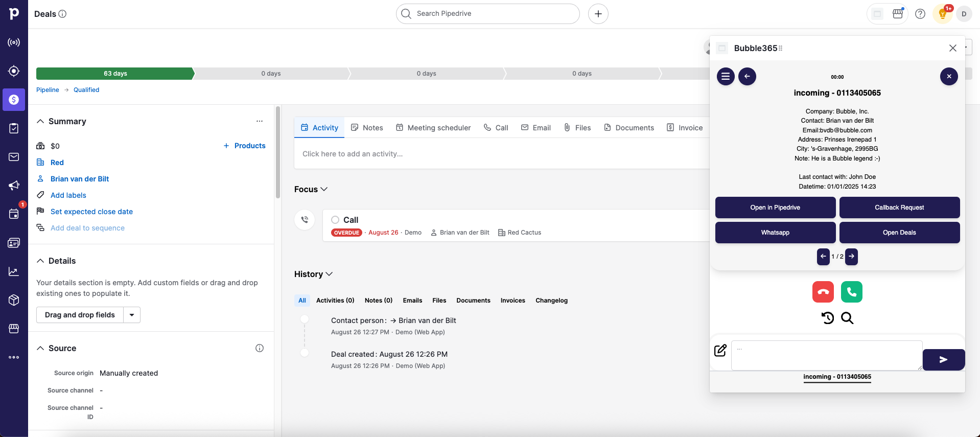The height and width of the screenshot is (437, 980).
Task: Open the Brian van der Bilt contact link
Action: coord(80,179)
